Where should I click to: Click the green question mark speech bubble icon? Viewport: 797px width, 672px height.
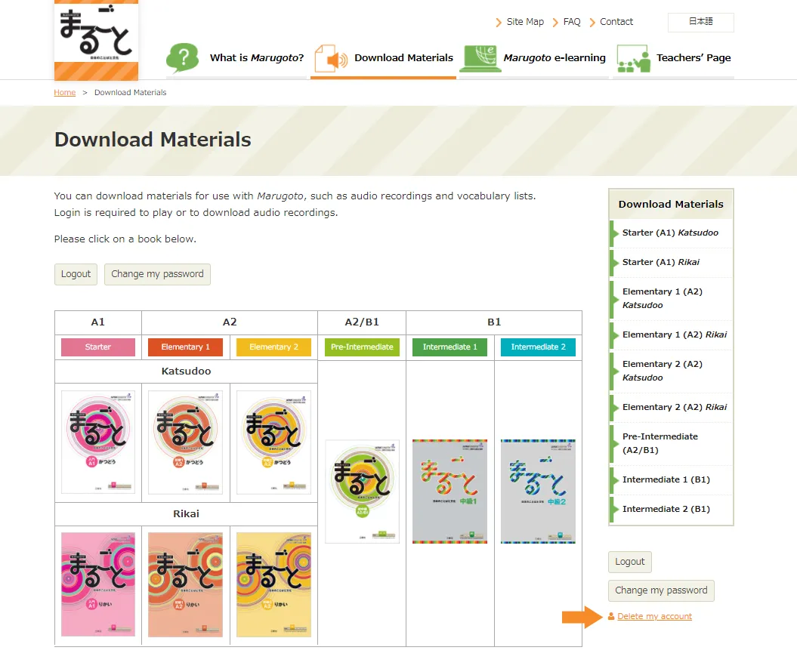[183, 58]
